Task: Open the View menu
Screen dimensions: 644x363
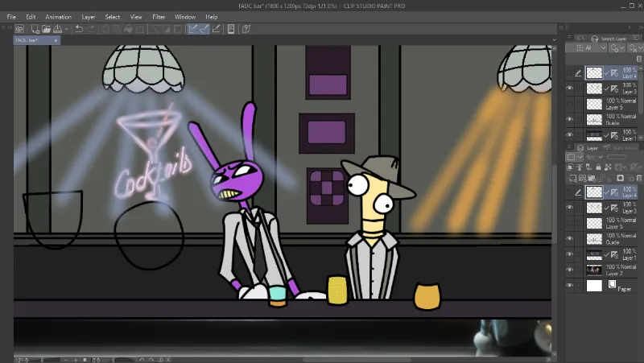Action: point(136,17)
